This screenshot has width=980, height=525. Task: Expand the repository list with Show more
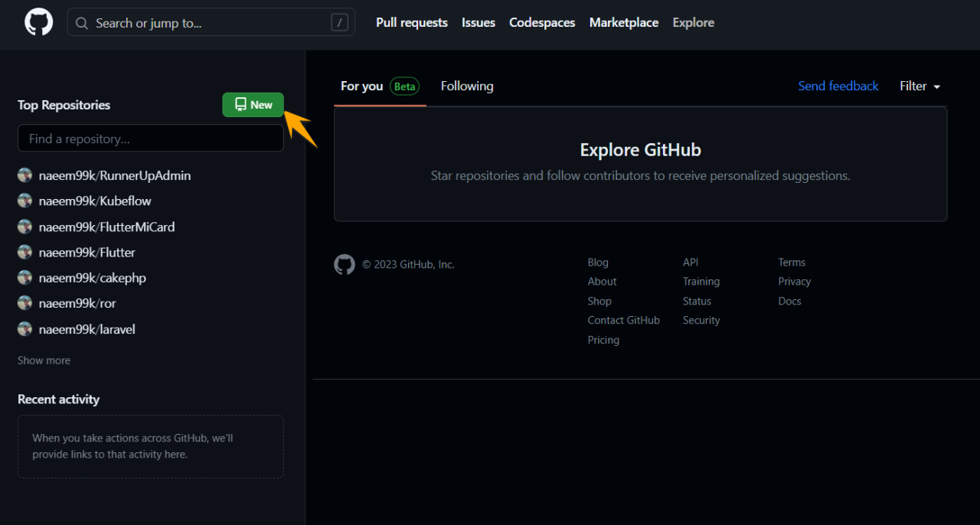(x=44, y=360)
